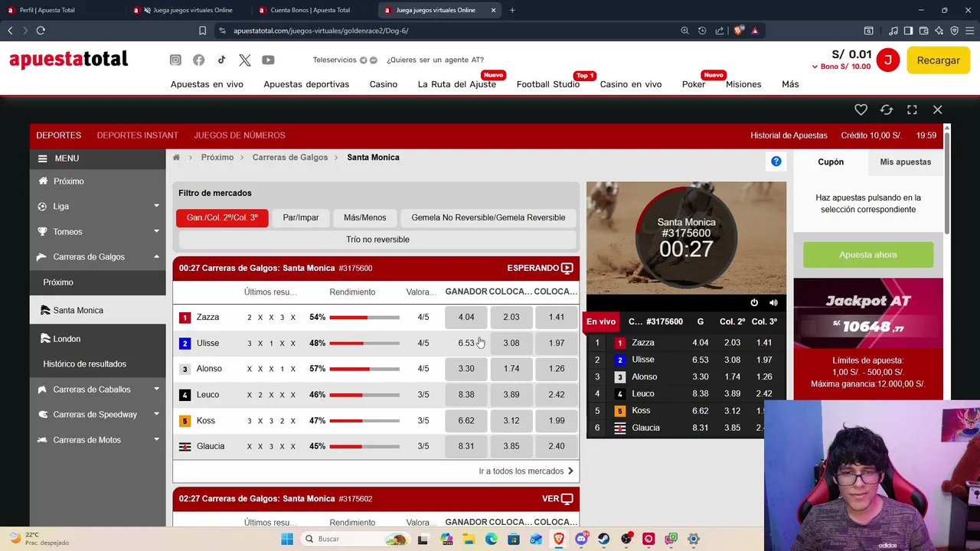Click VER for race #3175602
The image size is (980, 551).
[x=557, y=499]
